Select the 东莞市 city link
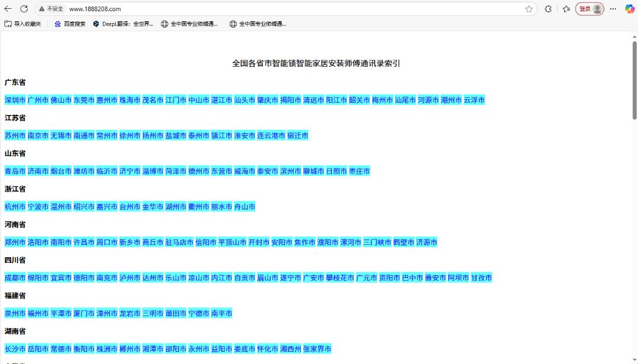Viewport: 638px width, 364px height. click(84, 100)
